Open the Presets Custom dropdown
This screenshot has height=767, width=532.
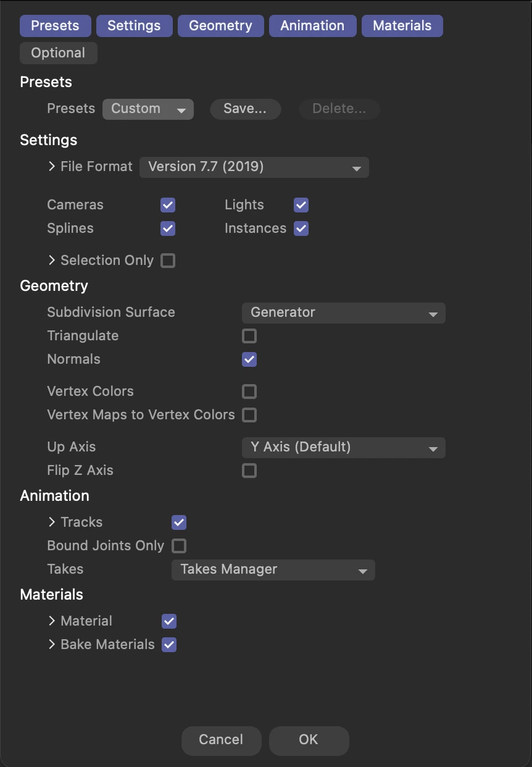tap(148, 109)
